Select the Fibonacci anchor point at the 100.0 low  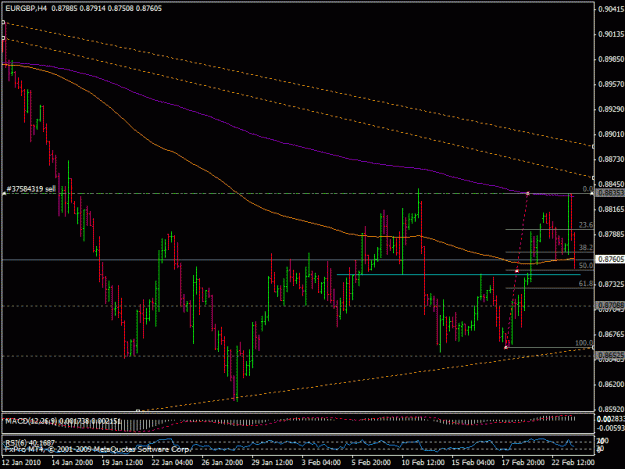click(506, 347)
